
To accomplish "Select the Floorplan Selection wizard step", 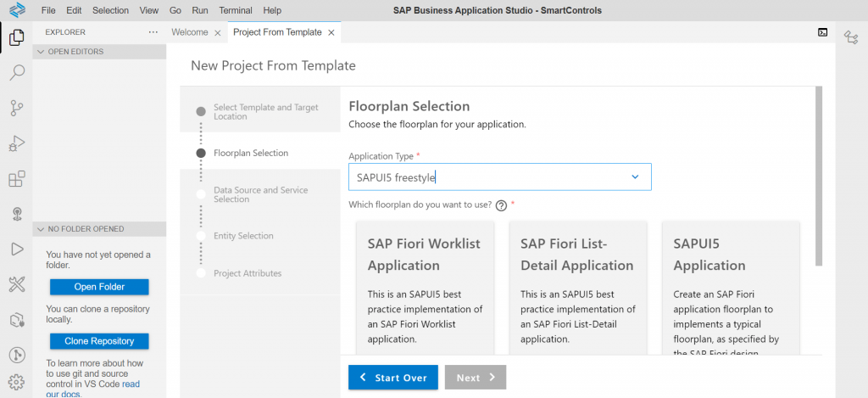I will tap(260, 154).
